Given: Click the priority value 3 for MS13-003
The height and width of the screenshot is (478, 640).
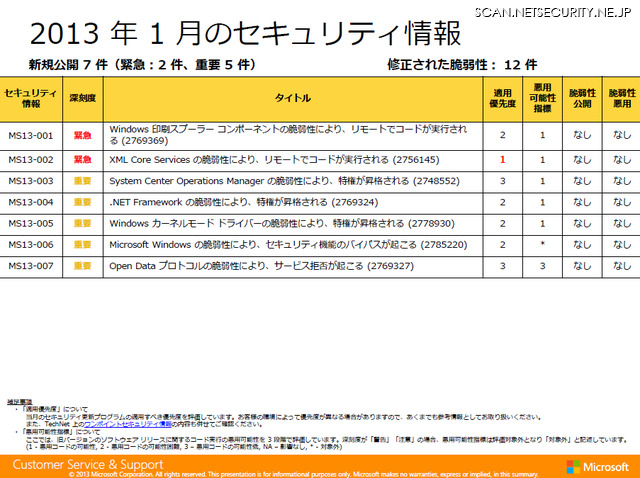Looking at the screenshot, I should pyautogui.click(x=503, y=181).
